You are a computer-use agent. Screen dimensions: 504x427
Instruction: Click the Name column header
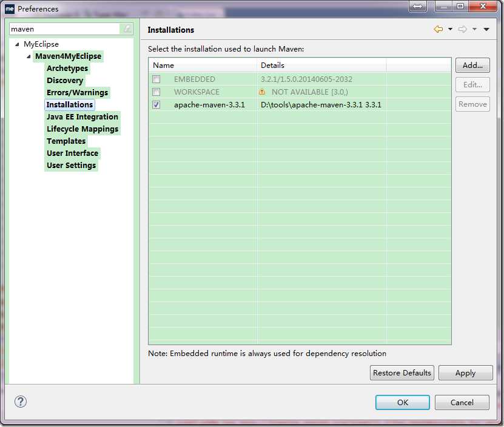point(203,66)
